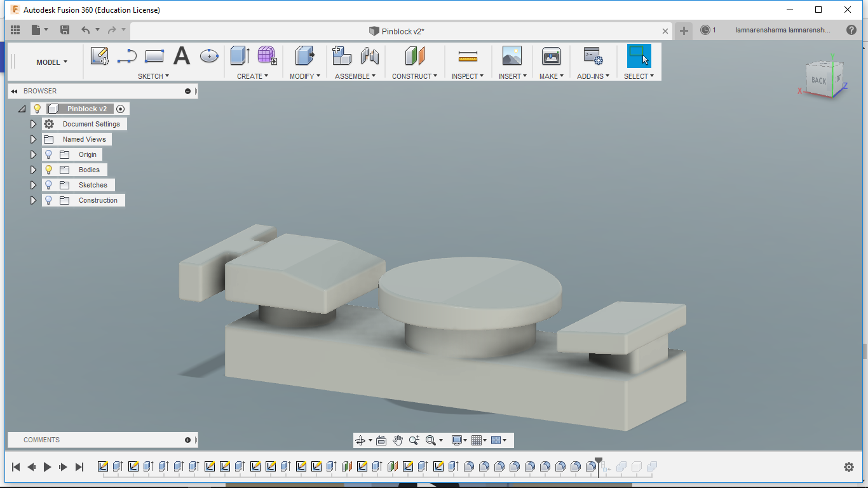868x488 pixels.
Task: Select the Ellipse sketch tool icon
Action: [209, 56]
